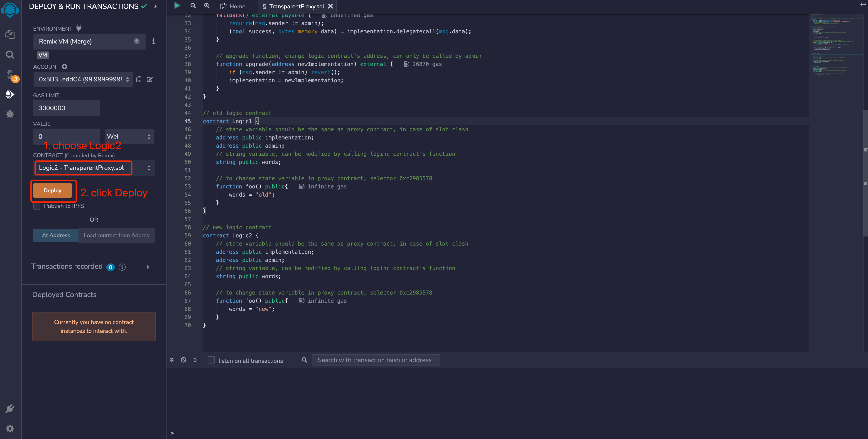Open the Debugger bug icon

pyautogui.click(x=10, y=114)
